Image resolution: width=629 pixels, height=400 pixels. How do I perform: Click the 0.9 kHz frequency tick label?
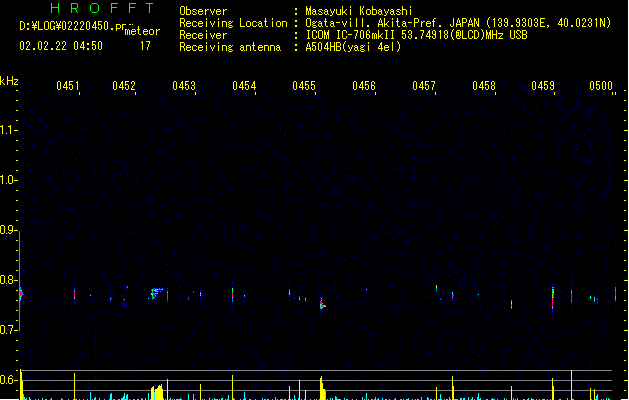pos(7,230)
